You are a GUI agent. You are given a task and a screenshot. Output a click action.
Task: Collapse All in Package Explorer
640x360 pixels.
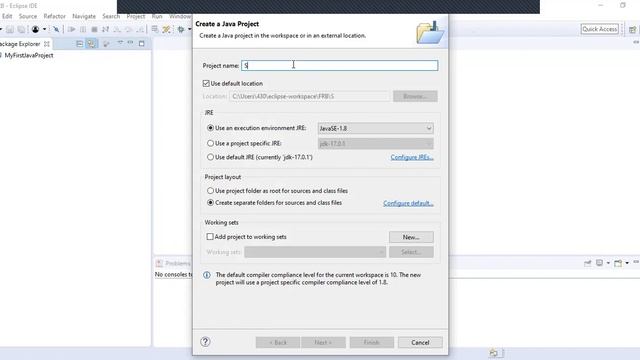(80, 44)
